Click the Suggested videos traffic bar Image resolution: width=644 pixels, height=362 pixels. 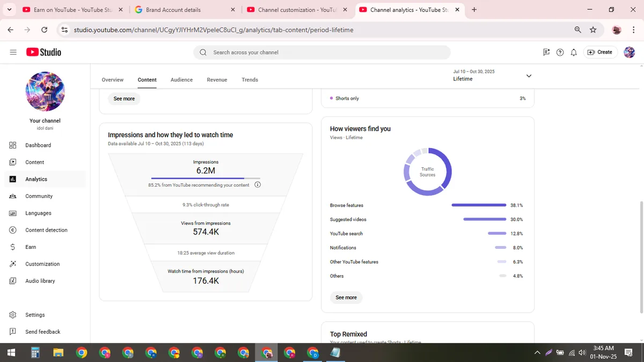point(485,219)
